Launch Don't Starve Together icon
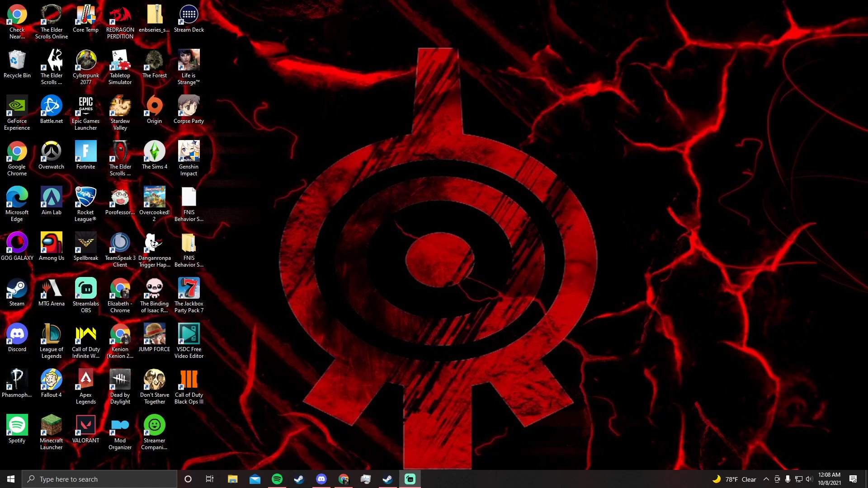Screen dimensions: 868x488 click(x=155, y=387)
